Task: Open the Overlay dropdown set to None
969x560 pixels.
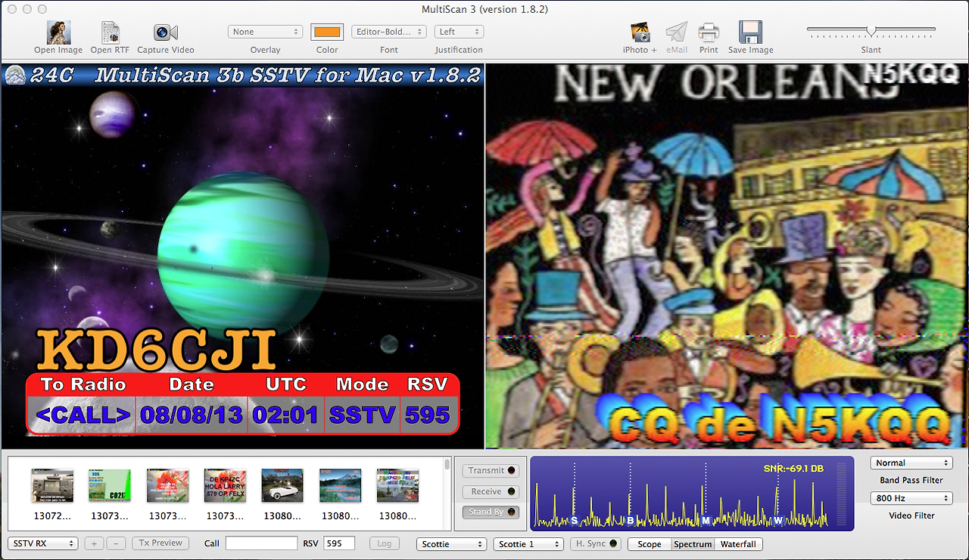Action: click(265, 31)
